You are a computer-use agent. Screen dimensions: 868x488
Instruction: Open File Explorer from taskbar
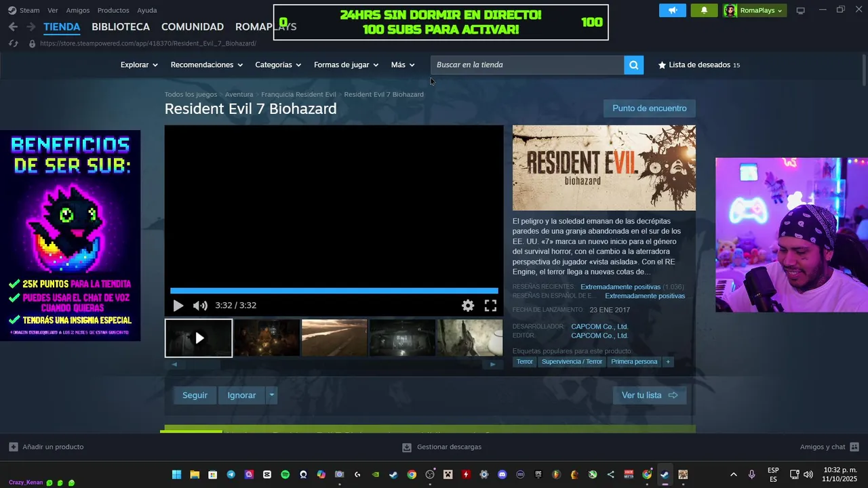pos(195,474)
